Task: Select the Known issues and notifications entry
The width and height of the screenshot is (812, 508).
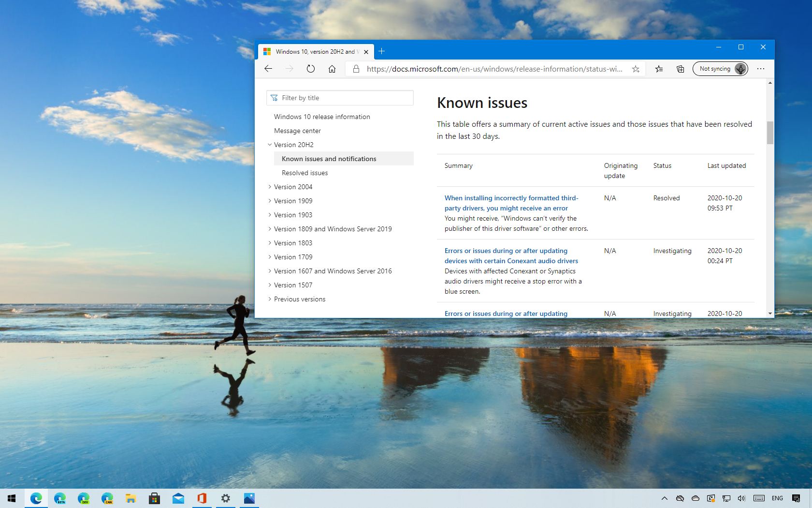Action: [329, 158]
